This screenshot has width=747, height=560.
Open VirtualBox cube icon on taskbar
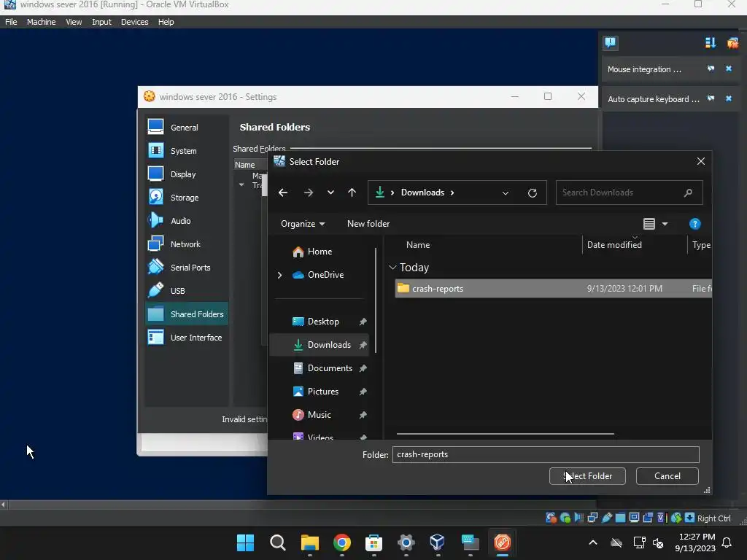point(437,542)
